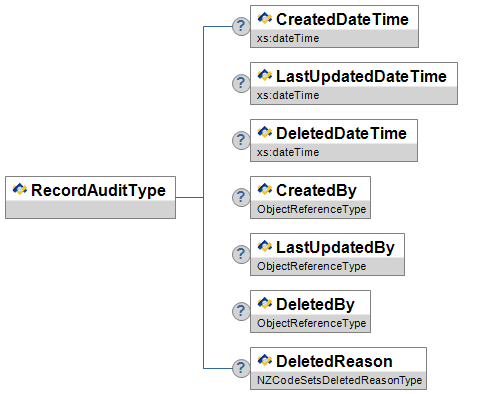The image size is (480, 394).
Task: Select the DeletedDateTime element title
Action: (x=341, y=133)
